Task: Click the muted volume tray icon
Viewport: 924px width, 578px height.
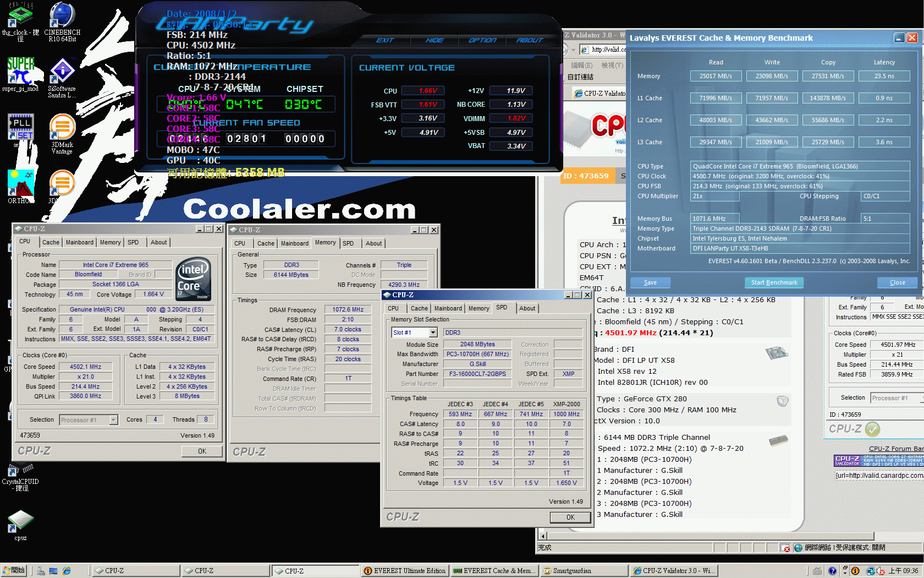Action: (880, 571)
